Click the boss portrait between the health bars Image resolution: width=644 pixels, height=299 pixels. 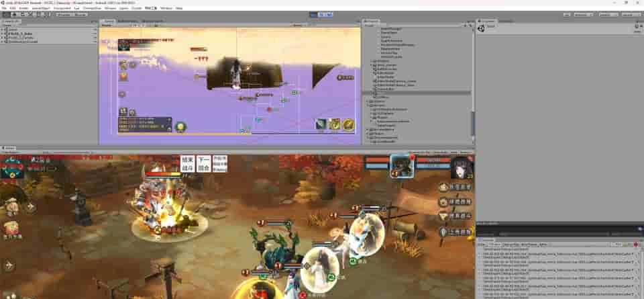coord(402,166)
